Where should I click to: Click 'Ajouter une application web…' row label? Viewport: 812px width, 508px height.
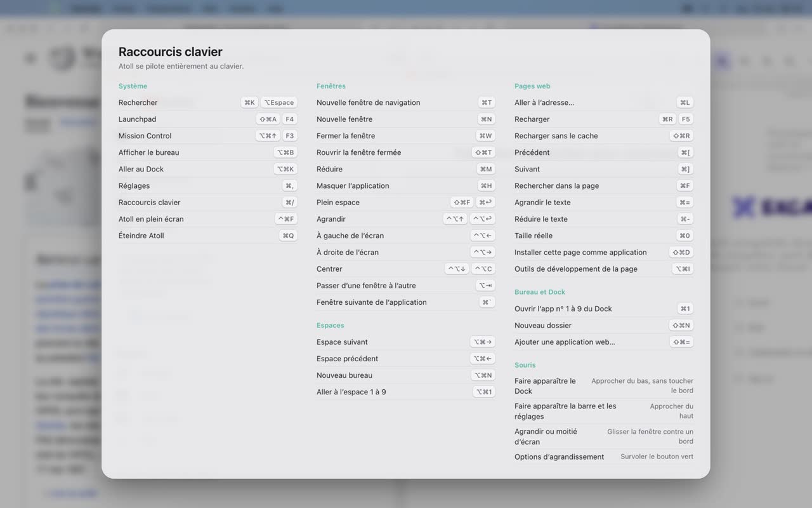(x=565, y=342)
